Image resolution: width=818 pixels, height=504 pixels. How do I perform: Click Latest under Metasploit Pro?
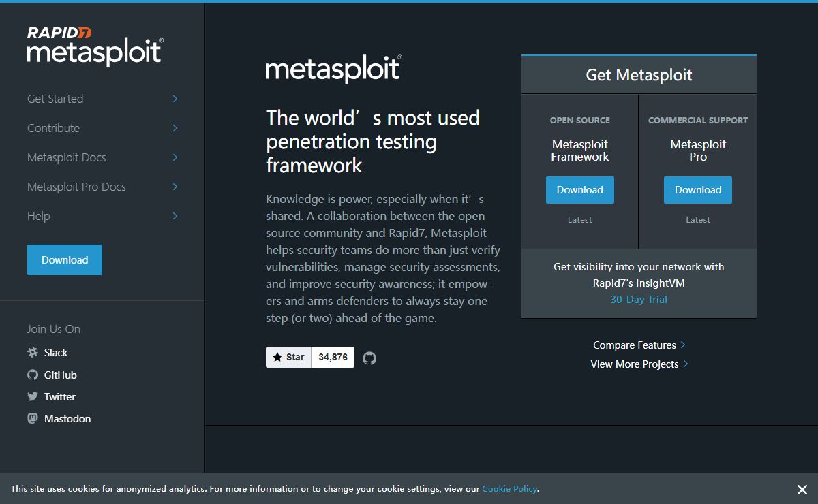coord(698,220)
